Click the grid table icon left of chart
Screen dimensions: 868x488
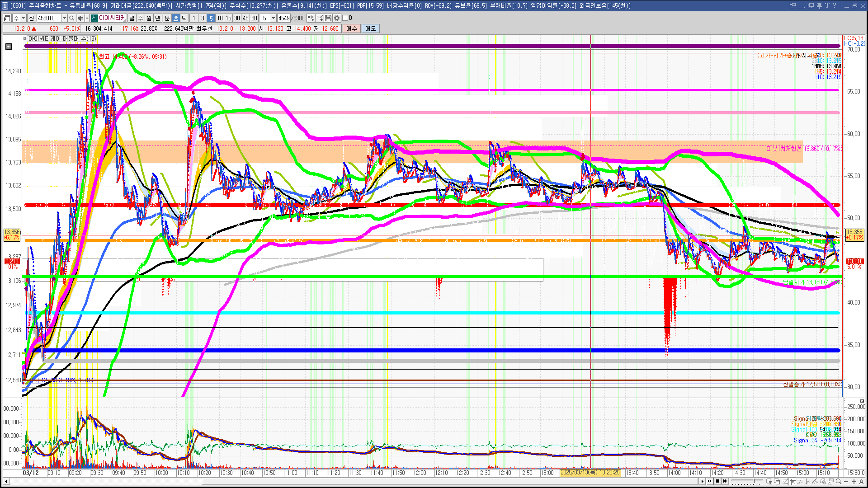9,47
